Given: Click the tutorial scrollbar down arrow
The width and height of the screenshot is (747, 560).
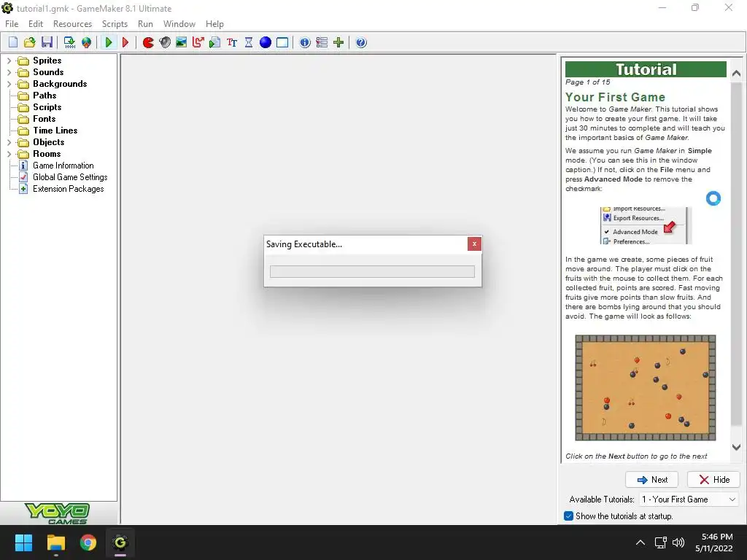Looking at the screenshot, I should point(736,447).
